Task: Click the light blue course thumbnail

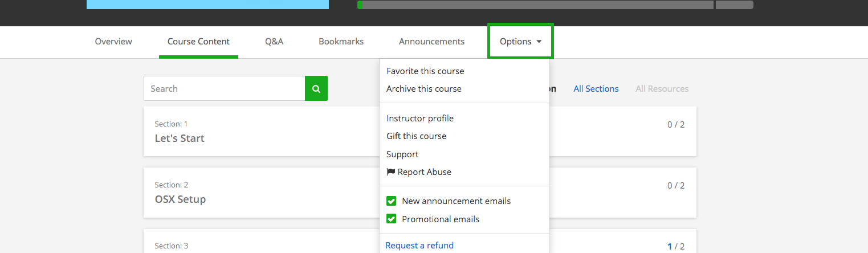Action: 207,5
